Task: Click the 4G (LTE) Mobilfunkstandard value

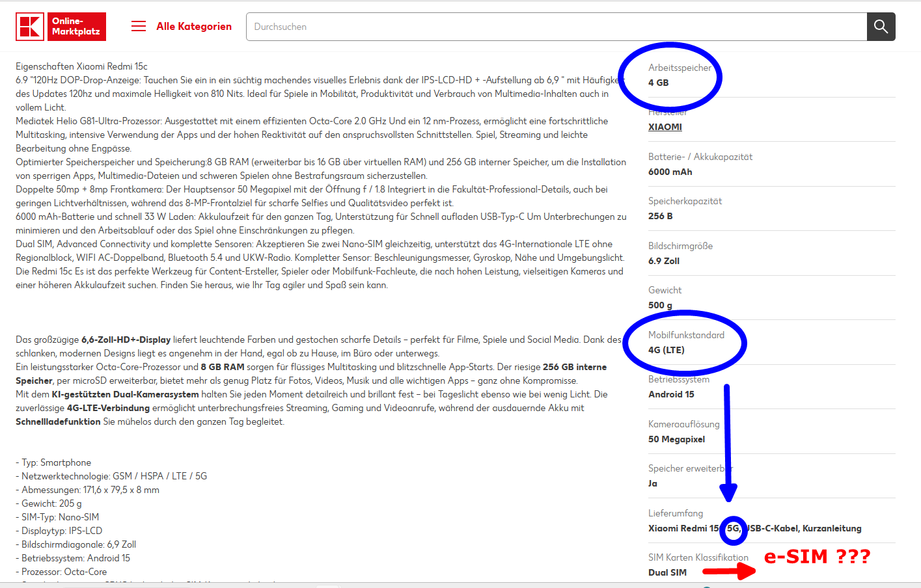Action: (666, 350)
